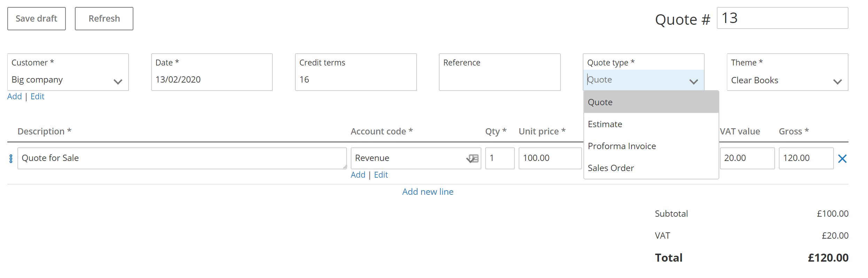Click the Refresh button
This screenshot has width=868, height=278.
(x=104, y=18)
